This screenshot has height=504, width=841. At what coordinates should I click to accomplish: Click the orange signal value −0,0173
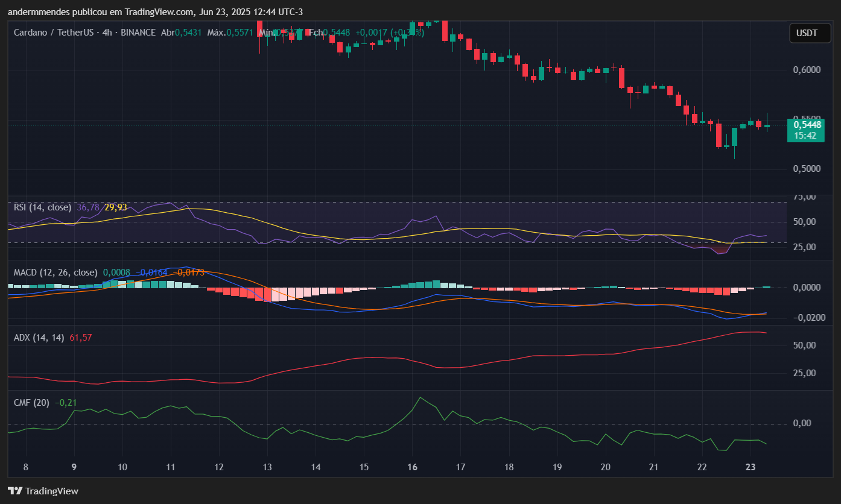click(x=188, y=272)
